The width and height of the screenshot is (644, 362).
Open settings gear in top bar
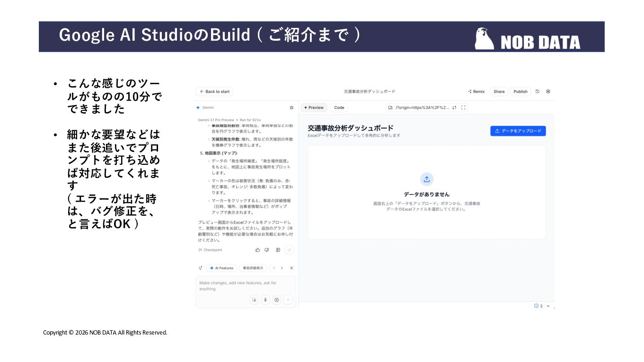pyautogui.click(x=548, y=91)
